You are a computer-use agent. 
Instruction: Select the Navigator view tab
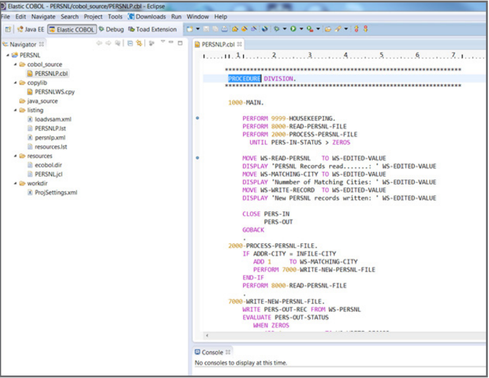[23, 44]
